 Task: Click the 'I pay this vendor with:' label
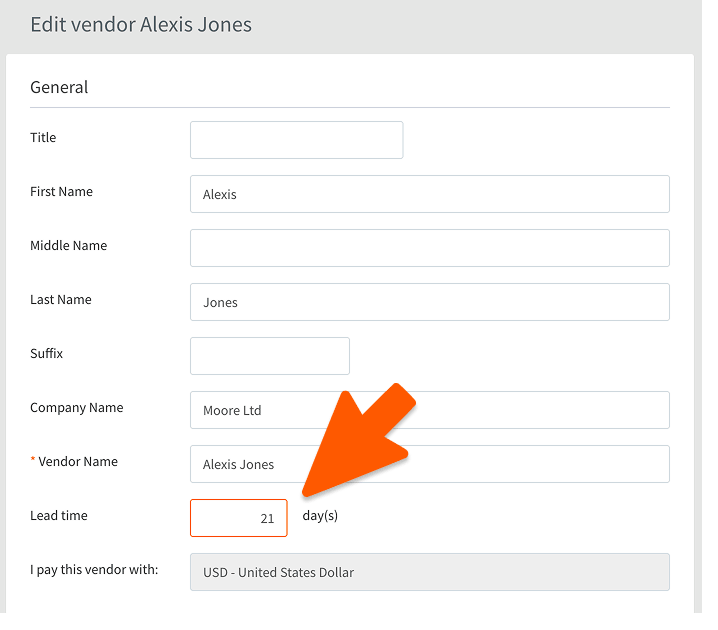coord(94,570)
